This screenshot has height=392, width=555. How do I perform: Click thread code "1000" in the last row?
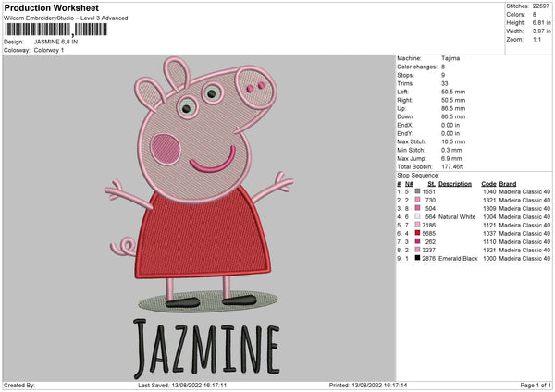489,258
